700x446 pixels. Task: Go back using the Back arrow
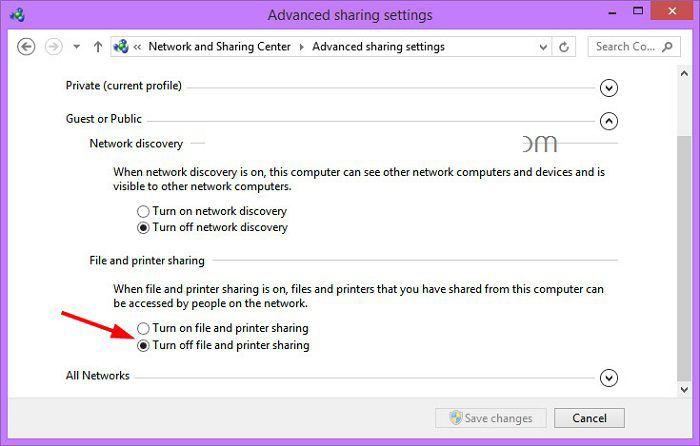click(26, 46)
